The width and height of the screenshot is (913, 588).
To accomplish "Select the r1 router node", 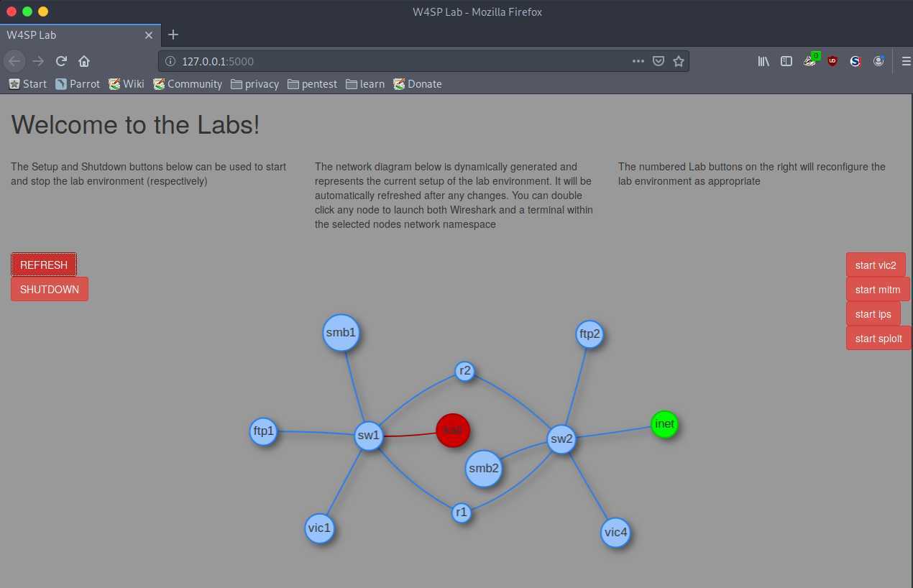I will [x=462, y=513].
